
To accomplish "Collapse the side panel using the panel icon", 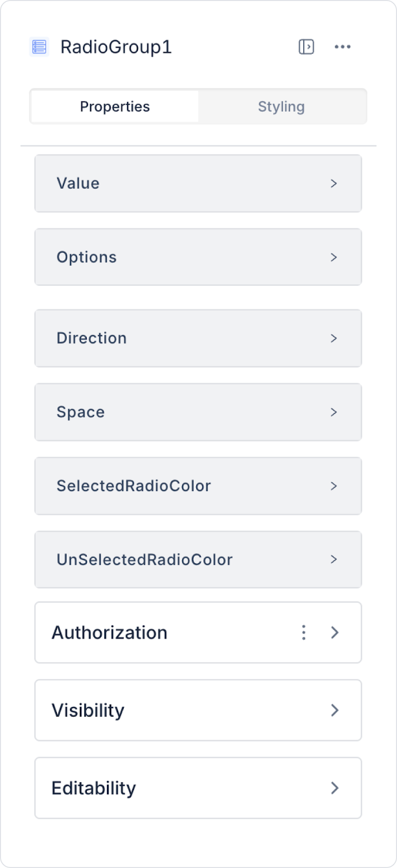I will click(306, 47).
